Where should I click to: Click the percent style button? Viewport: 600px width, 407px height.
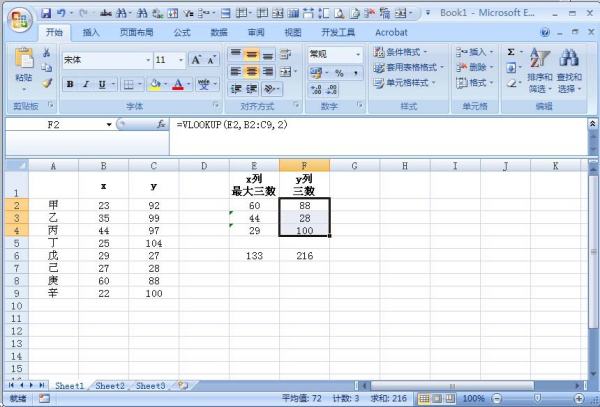pos(339,72)
